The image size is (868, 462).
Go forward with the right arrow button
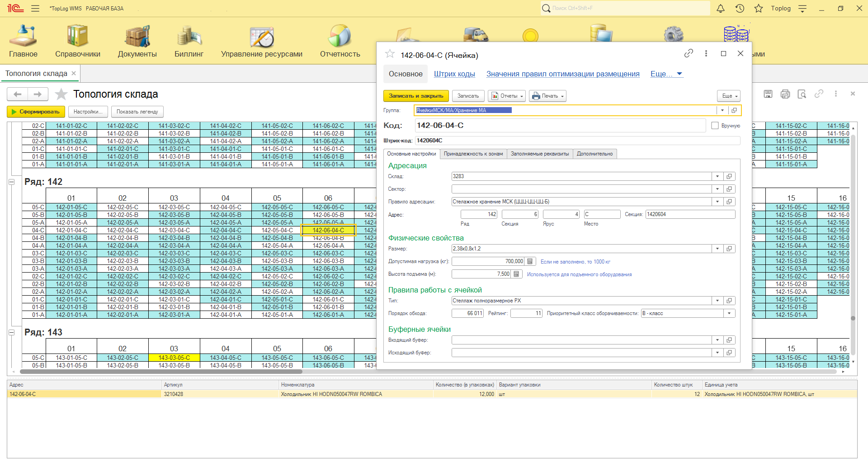coord(38,94)
